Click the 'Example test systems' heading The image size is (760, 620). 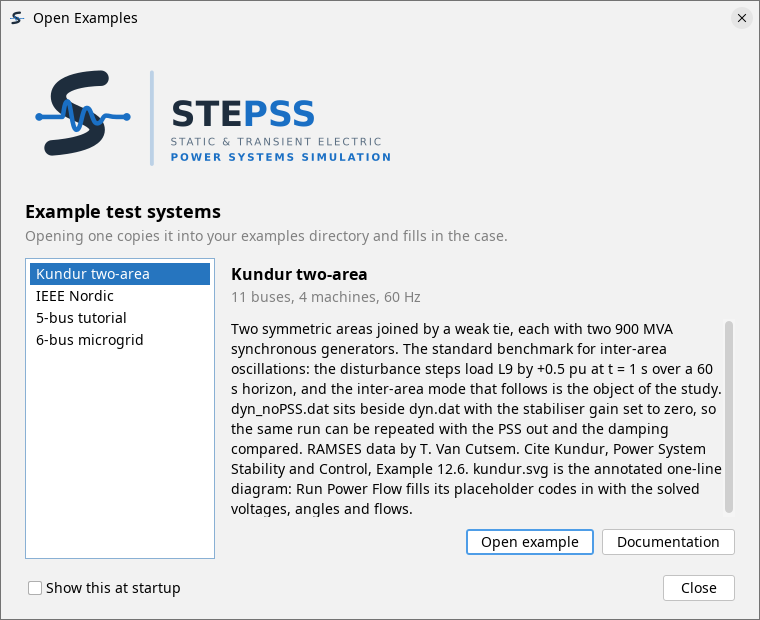pos(123,212)
